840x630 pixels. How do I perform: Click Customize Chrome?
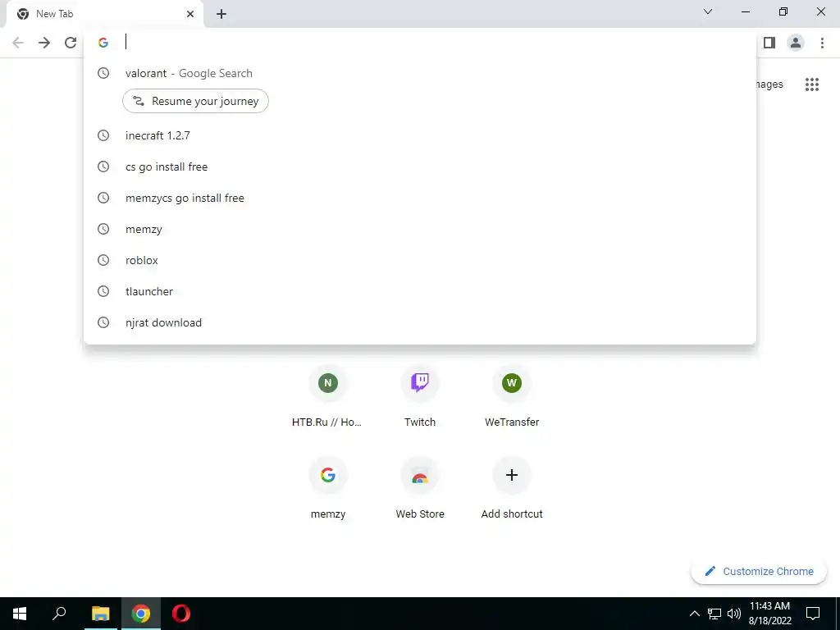point(759,571)
